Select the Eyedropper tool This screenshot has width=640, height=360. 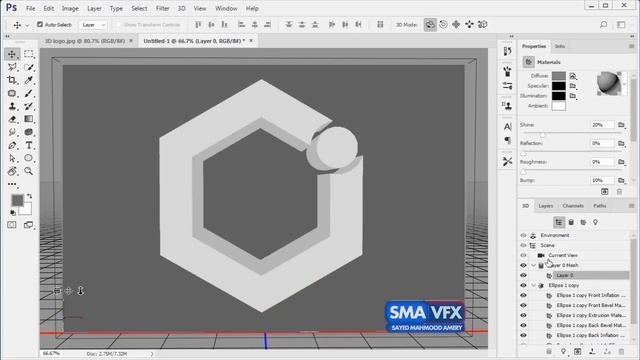pos(29,80)
